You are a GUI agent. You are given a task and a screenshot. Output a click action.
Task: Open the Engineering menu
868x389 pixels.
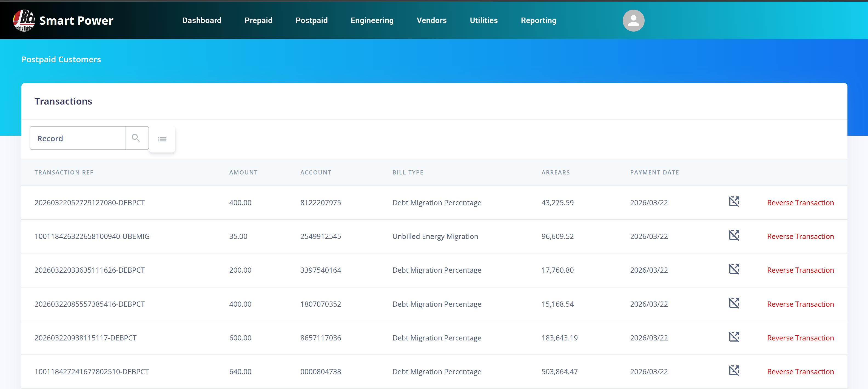point(372,21)
